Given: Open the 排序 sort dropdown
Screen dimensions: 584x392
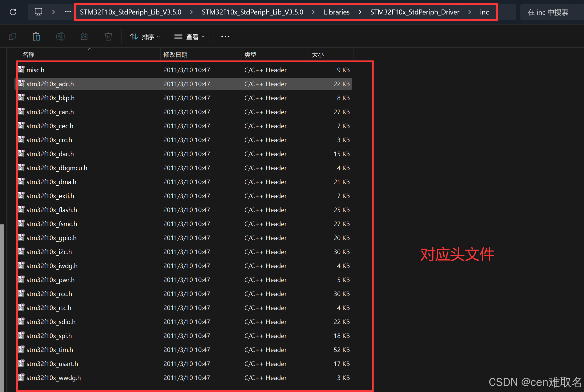Looking at the screenshot, I should 145,37.
